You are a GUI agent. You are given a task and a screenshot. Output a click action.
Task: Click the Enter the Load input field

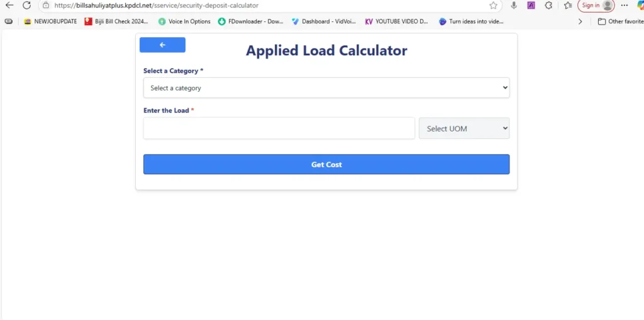279,128
